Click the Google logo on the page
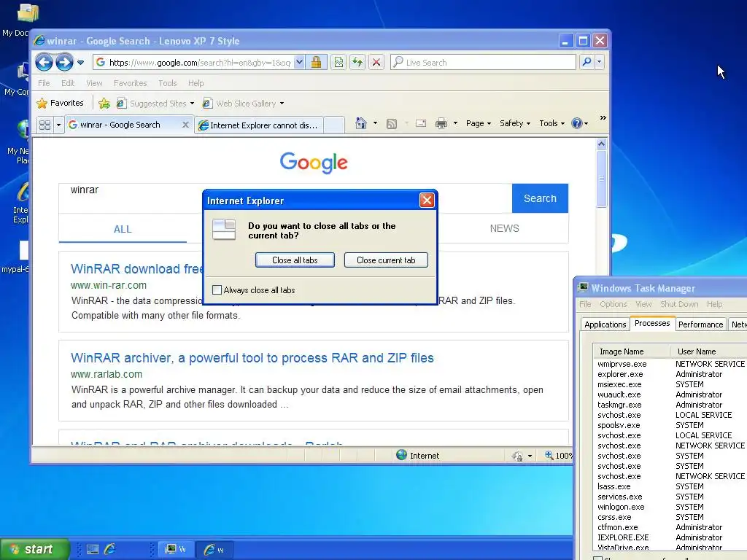The image size is (747, 560). [x=314, y=163]
